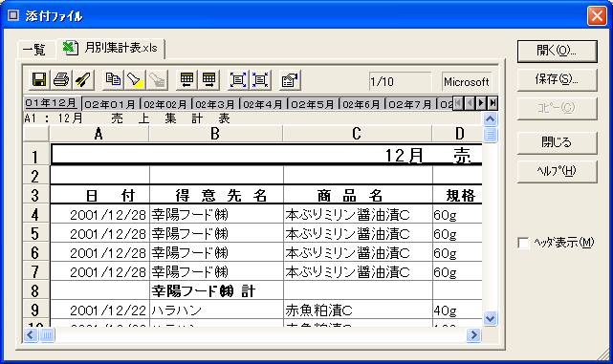Click the vertical scrollbar down arrow

pos(490,319)
